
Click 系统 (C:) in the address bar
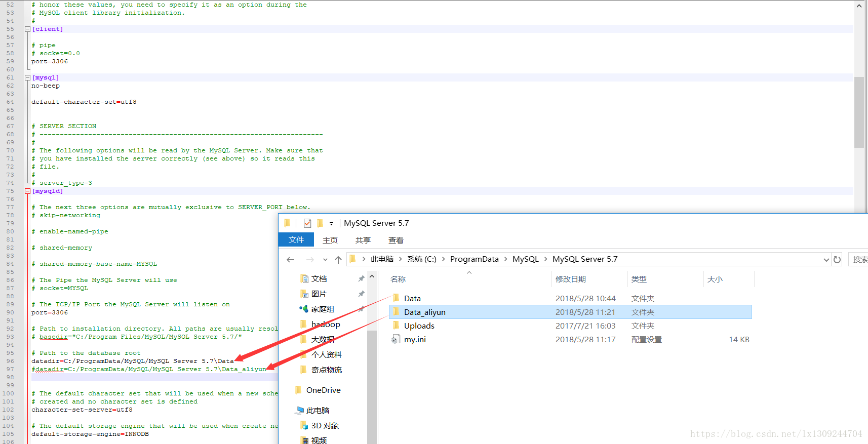coord(421,259)
